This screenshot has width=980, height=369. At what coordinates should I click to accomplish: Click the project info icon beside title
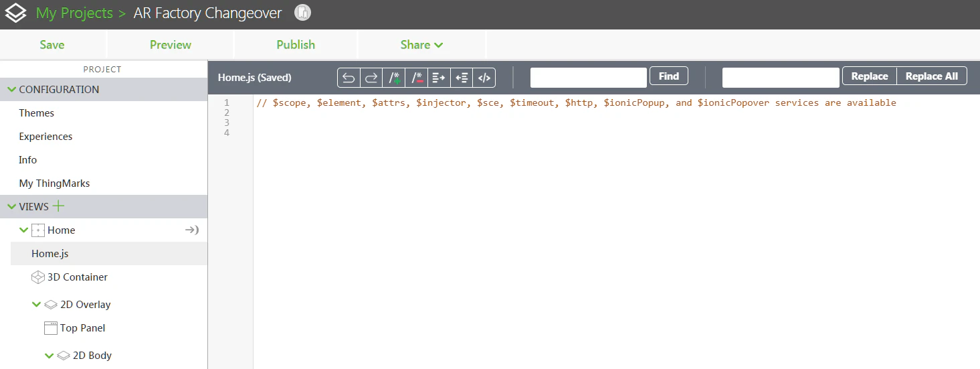pos(303,13)
